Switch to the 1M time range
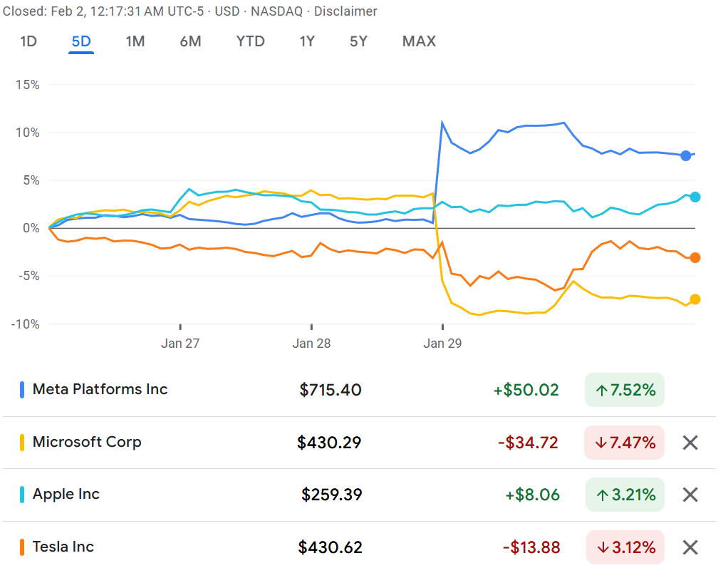 [135, 41]
